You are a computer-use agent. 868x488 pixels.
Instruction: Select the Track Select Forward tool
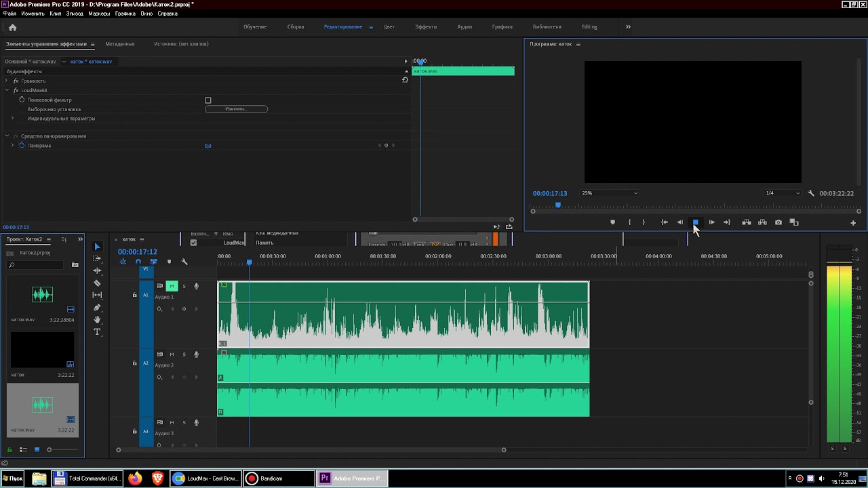click(x=97, y=258)
